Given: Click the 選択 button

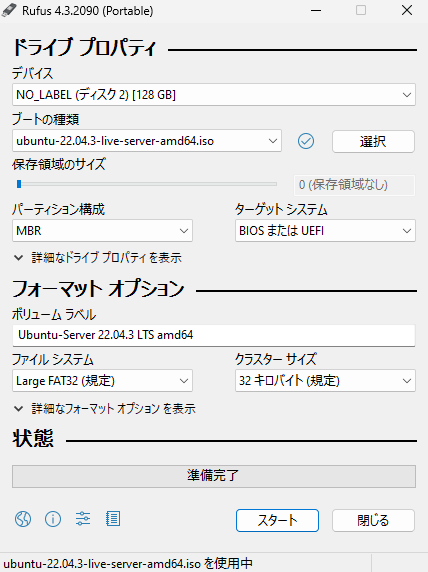Looking at the screenshot, I should point(373,141).
